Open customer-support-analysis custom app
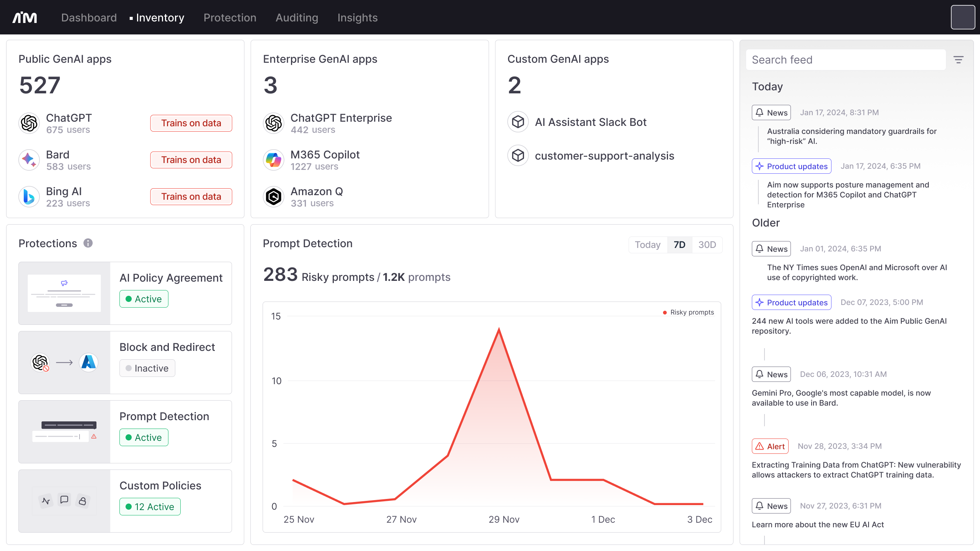 604,156
